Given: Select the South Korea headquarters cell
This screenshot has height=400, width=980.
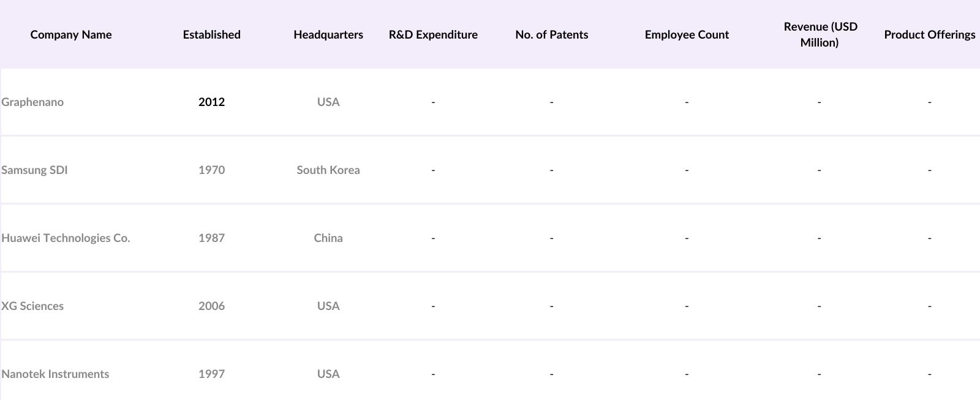Looking at the screenshot, I should tap(328, 170).
